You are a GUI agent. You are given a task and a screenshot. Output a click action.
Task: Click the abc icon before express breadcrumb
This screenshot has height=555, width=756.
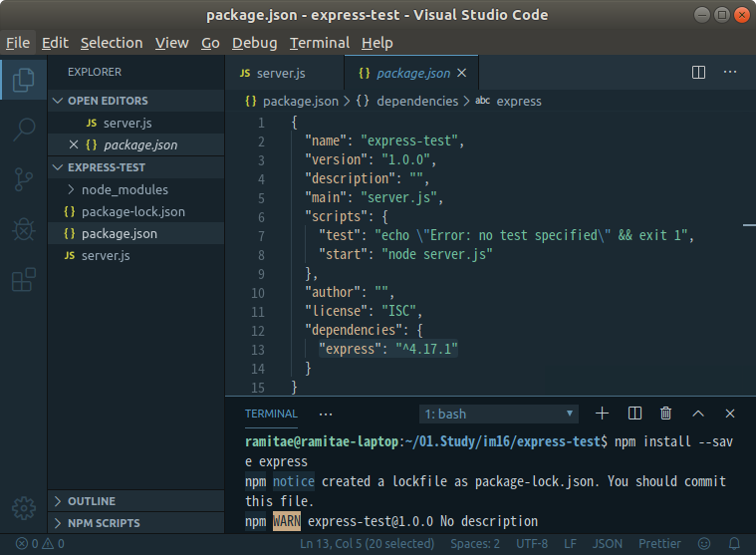(x=483, y=101)
